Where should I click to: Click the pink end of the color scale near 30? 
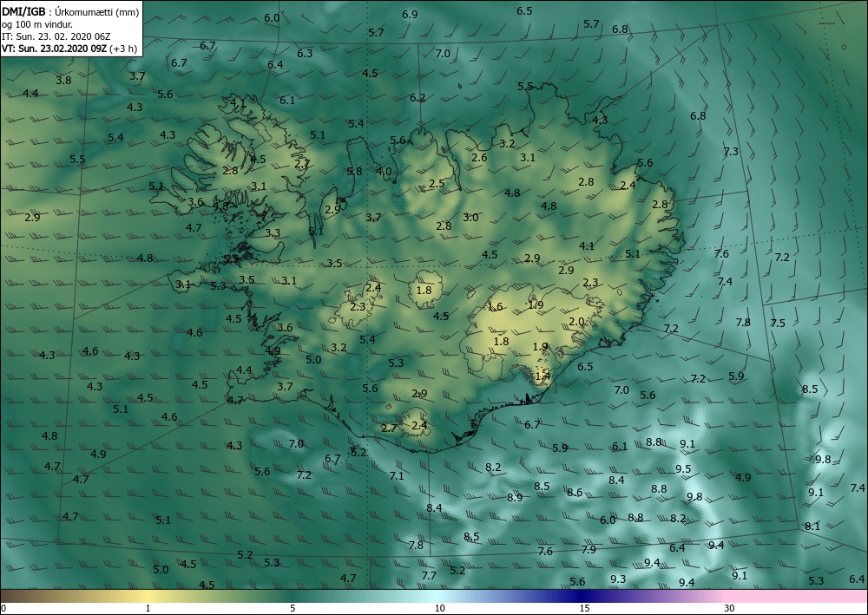click(x=797, y=596)
